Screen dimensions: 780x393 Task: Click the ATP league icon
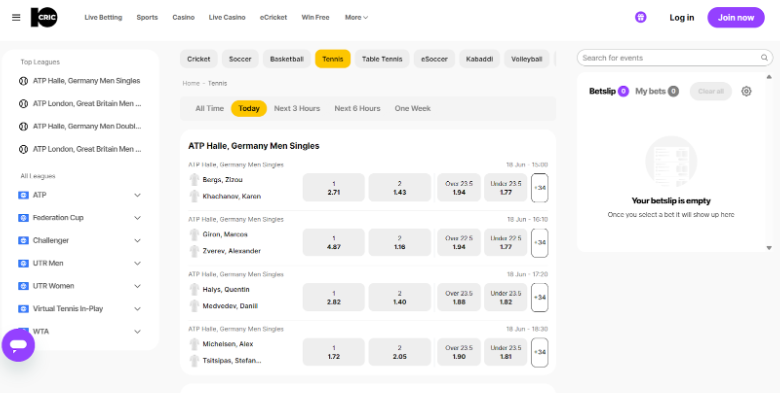[x=23, y=195]
